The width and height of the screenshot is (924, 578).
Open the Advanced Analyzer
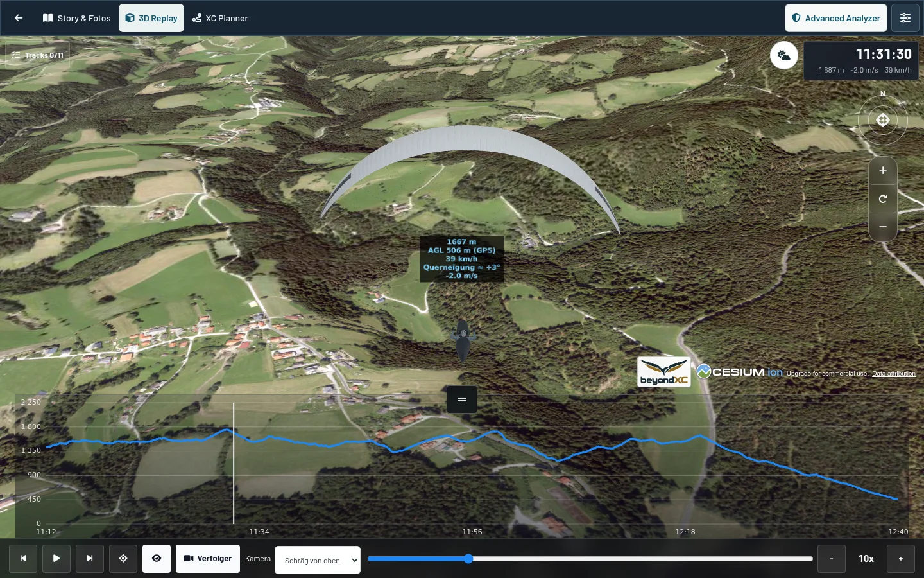click(x=836, y=18)
